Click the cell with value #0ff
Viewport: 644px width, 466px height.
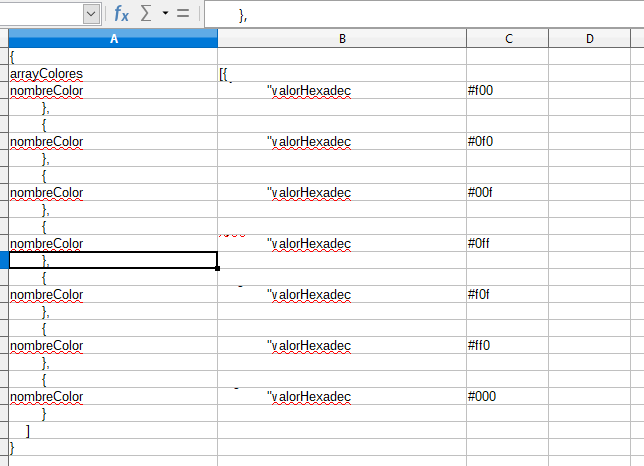508,244
